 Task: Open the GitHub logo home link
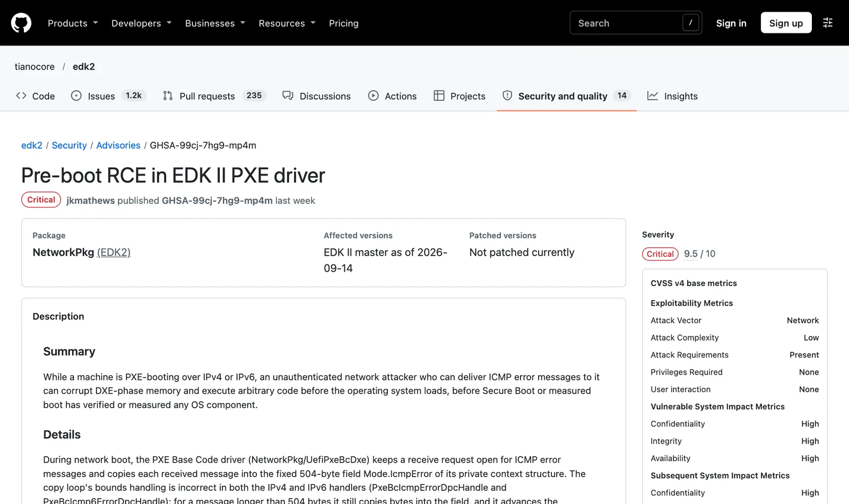[x=21, y=23]
